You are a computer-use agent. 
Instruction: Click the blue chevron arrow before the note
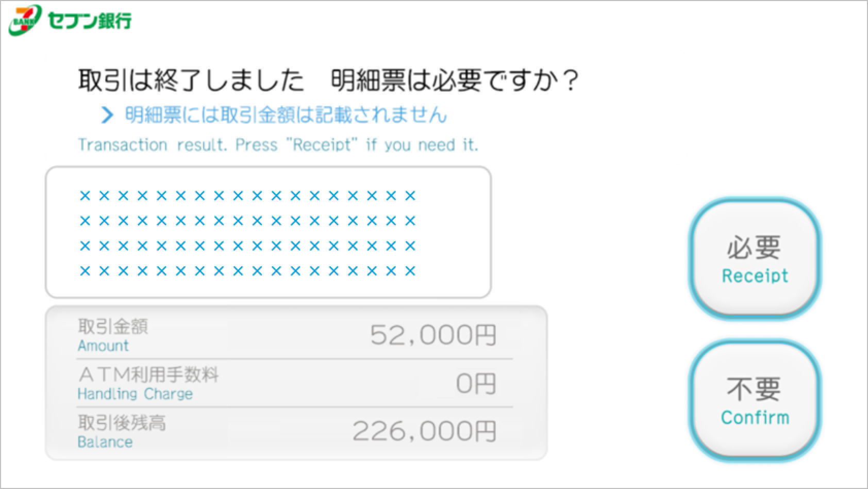click(107, 116)
